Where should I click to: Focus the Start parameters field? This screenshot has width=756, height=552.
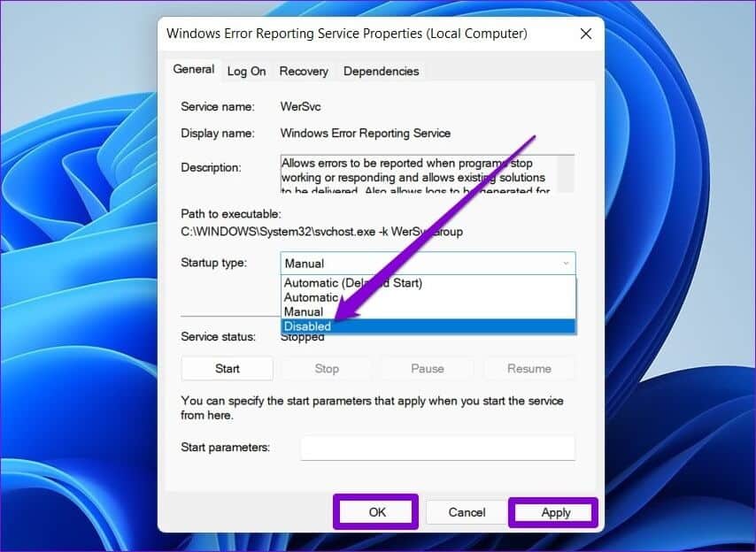click(438, 448)
